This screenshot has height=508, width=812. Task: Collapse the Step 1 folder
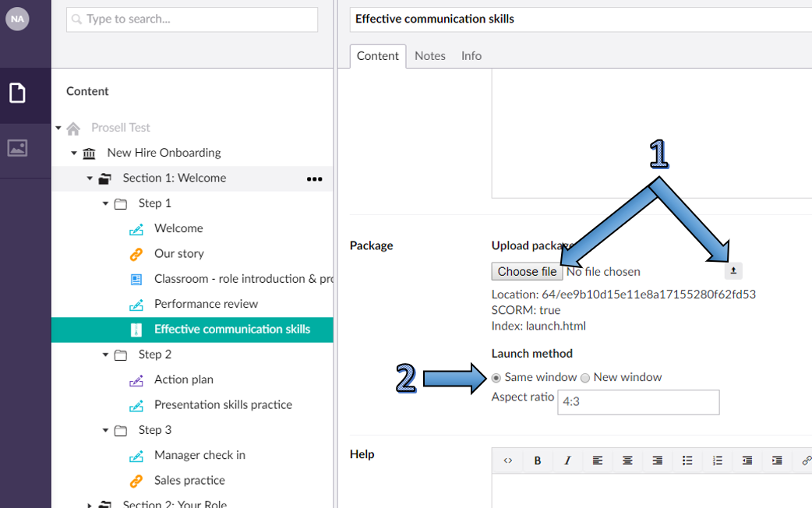[x=104, y=203]
